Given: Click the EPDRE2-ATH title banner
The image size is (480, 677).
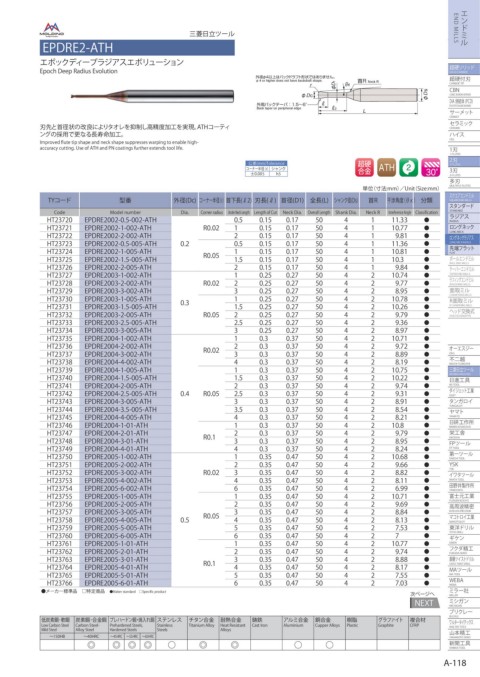Looking at the screenshot, I should click(137, 47).
